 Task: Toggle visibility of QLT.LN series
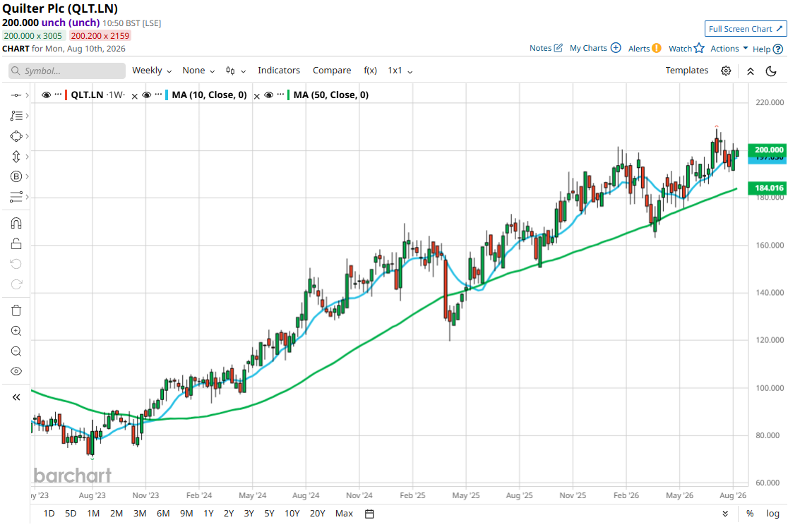tap(46, 95)
